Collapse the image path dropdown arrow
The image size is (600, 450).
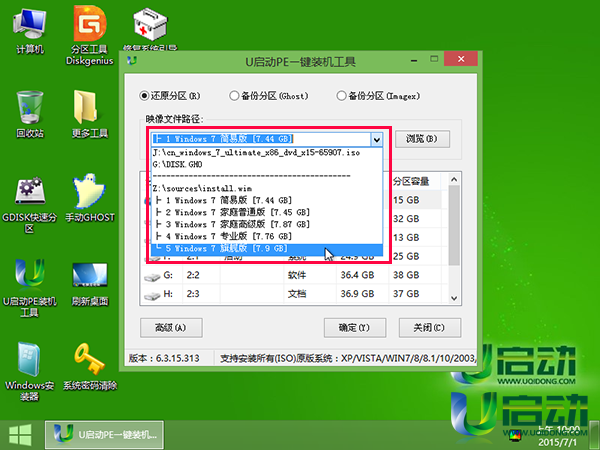377,139
